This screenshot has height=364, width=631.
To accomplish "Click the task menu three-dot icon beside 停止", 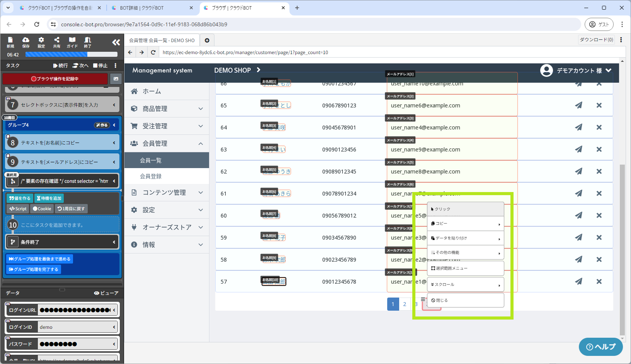I will click(x=115, y=65).
